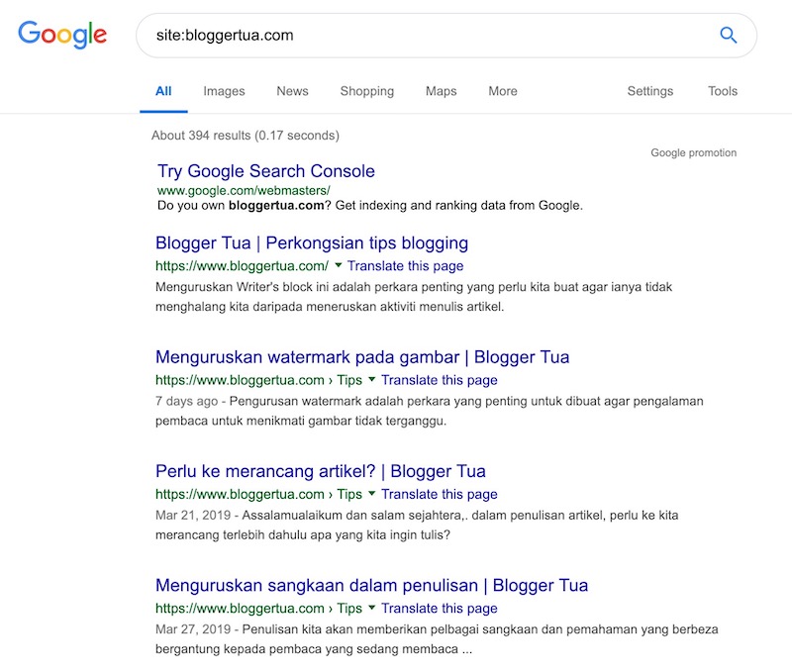Click the 'Do you own bloggertua.com?' description
Image resolution: width=792 pixels, height=672 pixels.
tap(369, 206)
